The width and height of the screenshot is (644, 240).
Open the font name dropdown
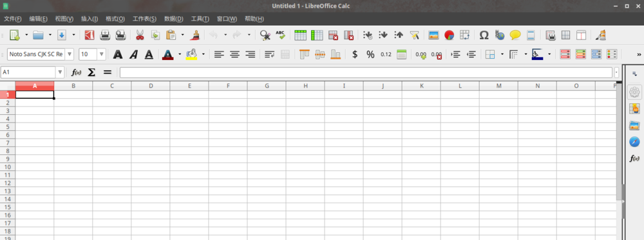point(70,54)
